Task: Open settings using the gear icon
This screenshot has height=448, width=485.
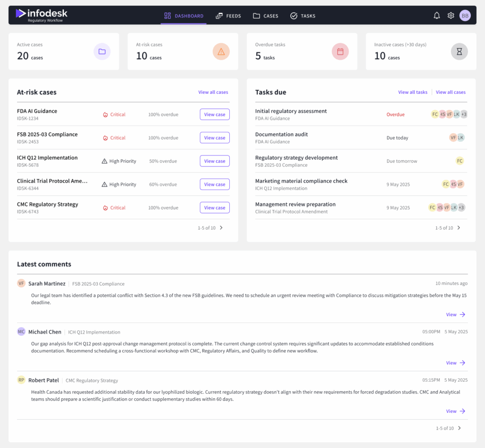Action: point(450,15)
